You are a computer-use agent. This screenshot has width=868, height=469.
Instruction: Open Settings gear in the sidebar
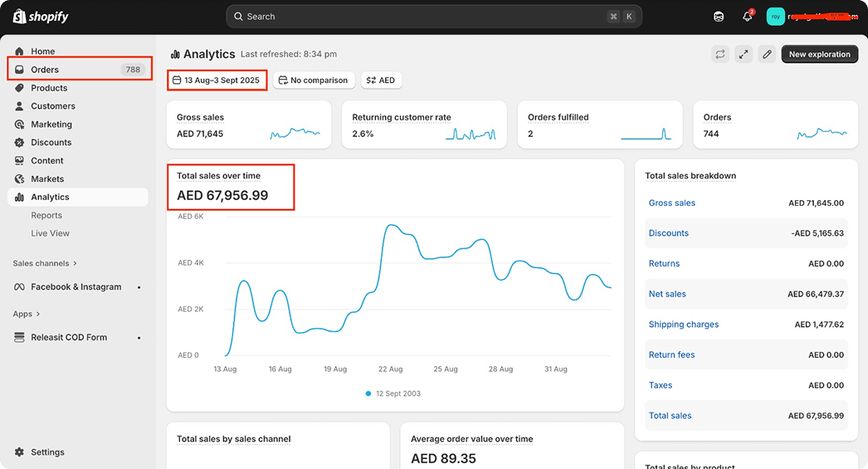point(19,452)
